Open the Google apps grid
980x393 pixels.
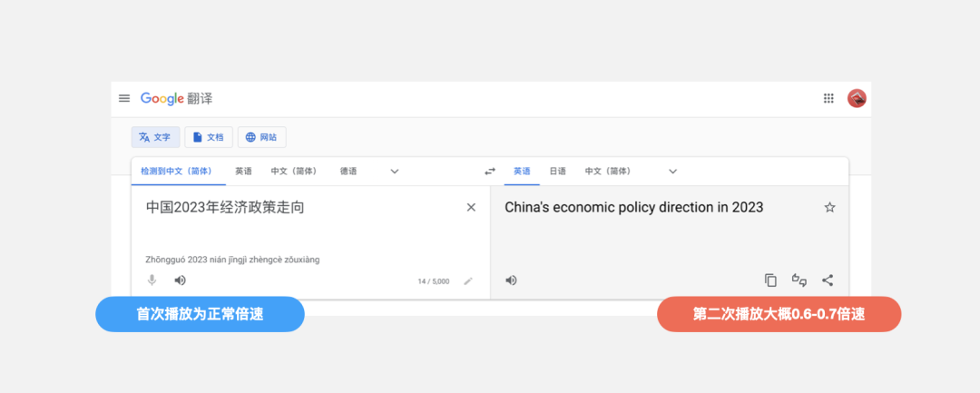click(828, 98)
